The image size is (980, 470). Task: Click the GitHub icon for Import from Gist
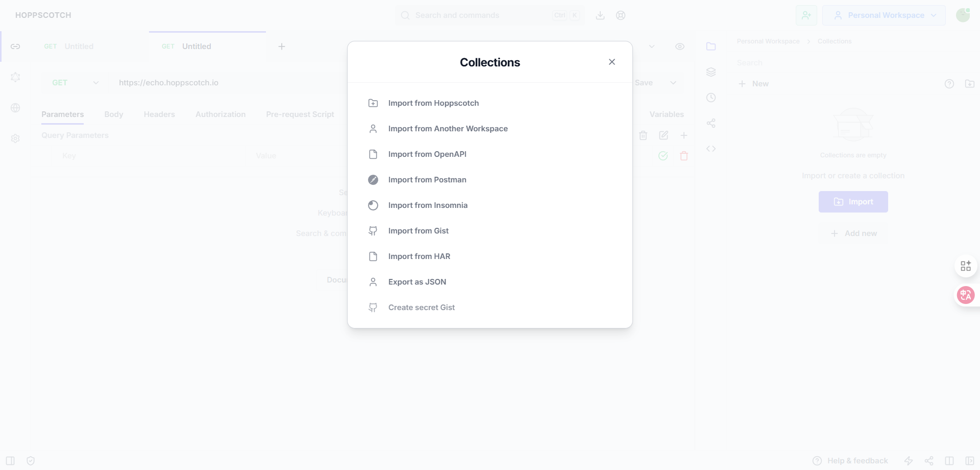tap(373, 231)
